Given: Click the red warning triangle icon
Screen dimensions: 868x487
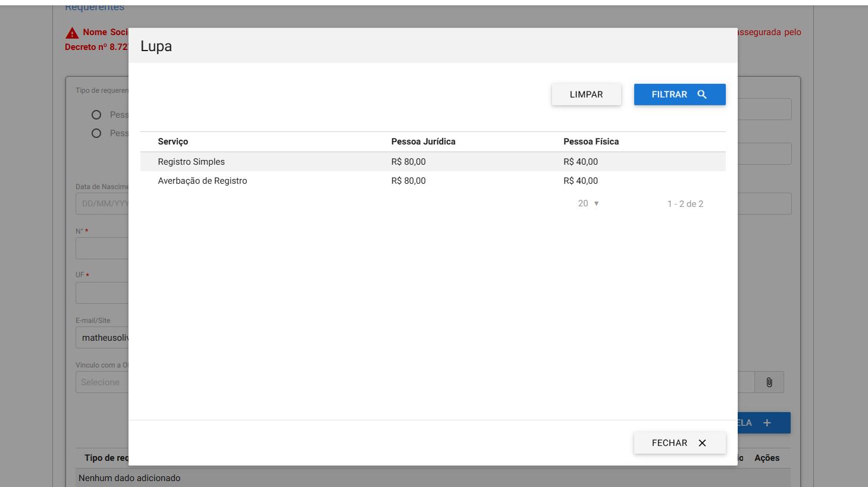Looking at the screenshot, I should coord(72,33).
